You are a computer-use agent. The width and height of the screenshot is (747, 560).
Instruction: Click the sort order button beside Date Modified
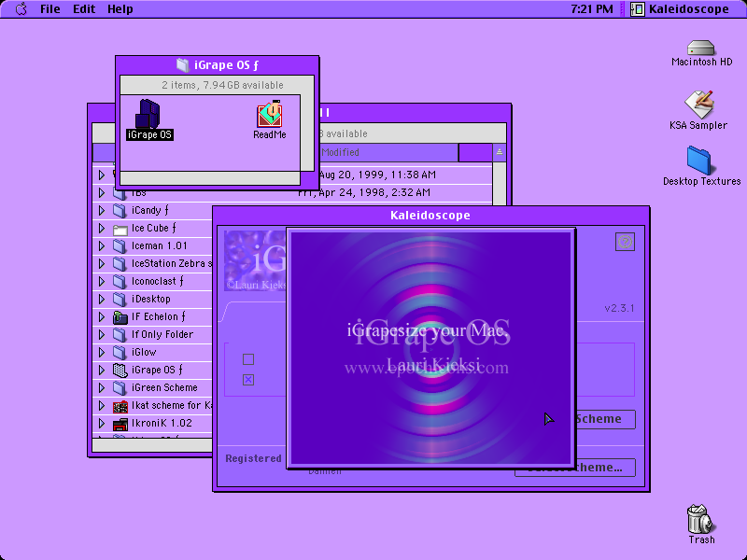500,152
